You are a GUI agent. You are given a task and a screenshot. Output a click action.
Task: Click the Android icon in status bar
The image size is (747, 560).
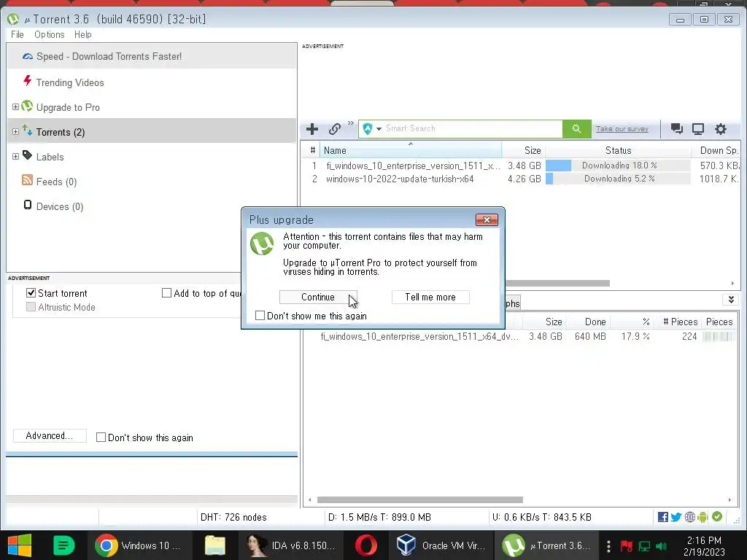tap(703, 517)
